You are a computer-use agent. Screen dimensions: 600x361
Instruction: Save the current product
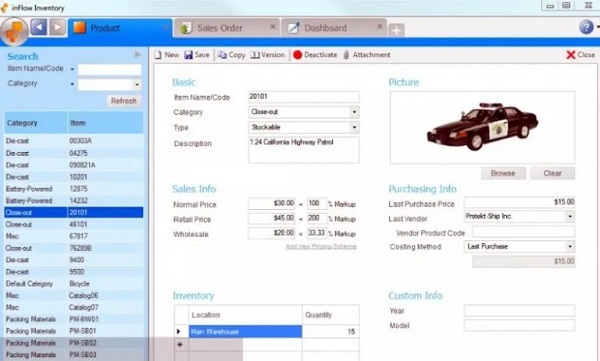(x=197, y=55)
